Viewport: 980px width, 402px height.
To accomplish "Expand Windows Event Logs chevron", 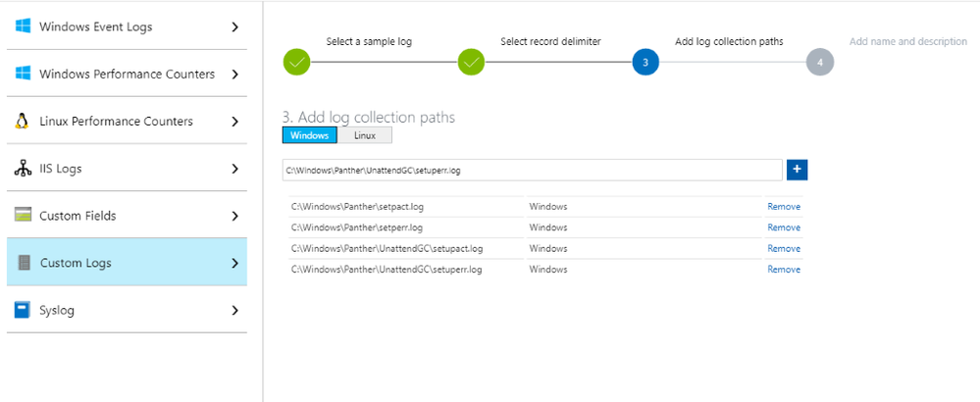I will click(x=235, y=26).
